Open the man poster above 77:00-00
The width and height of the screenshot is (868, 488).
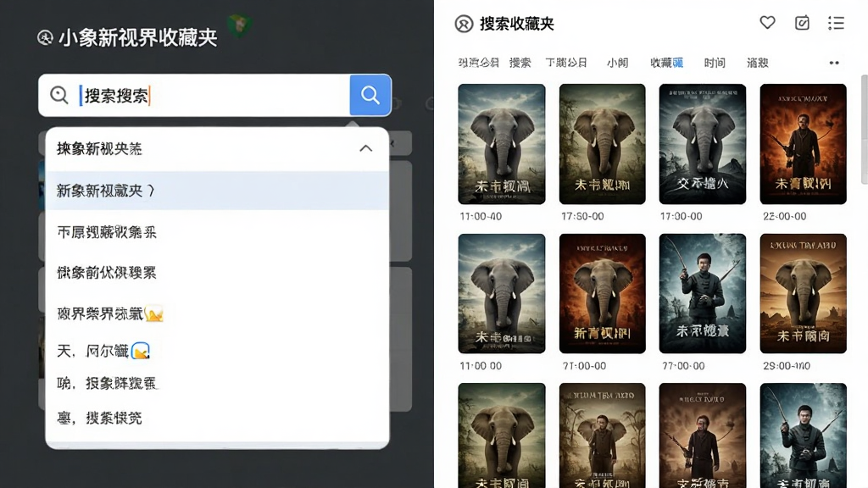pyautogui.click(x=703, y=293)
